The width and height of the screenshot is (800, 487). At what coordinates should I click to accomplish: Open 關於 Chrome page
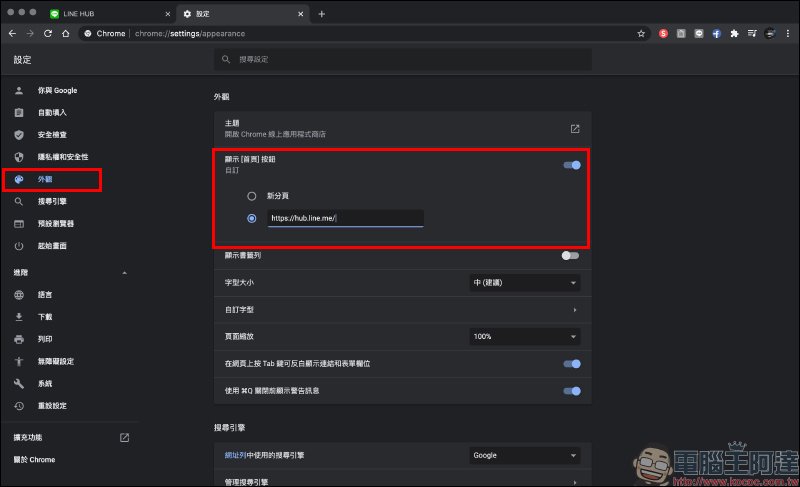(x=34, y=459)
